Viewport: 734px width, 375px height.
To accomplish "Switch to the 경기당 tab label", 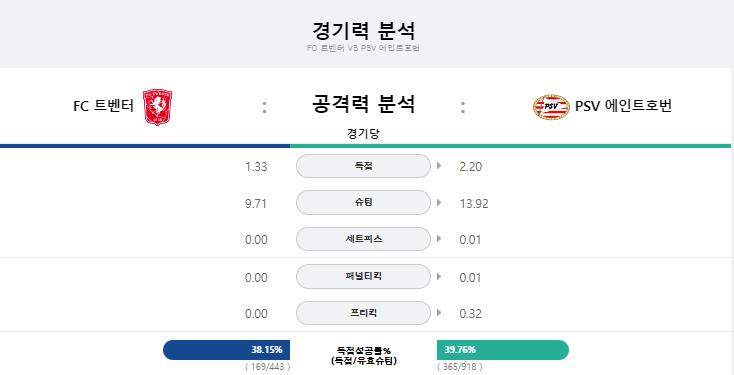I will [x=363, y=134].
